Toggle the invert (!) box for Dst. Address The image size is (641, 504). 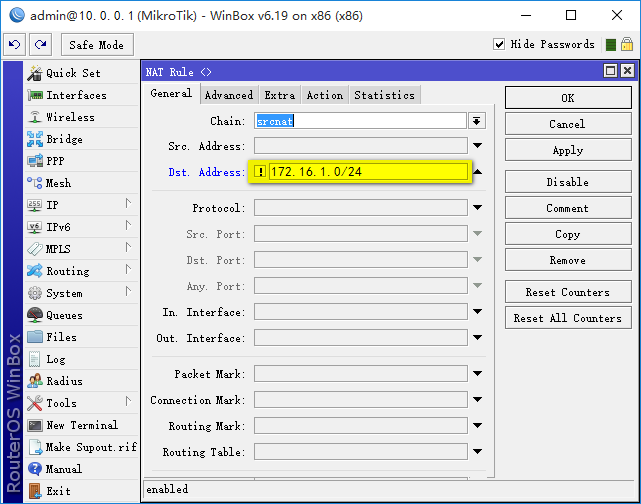260,172
